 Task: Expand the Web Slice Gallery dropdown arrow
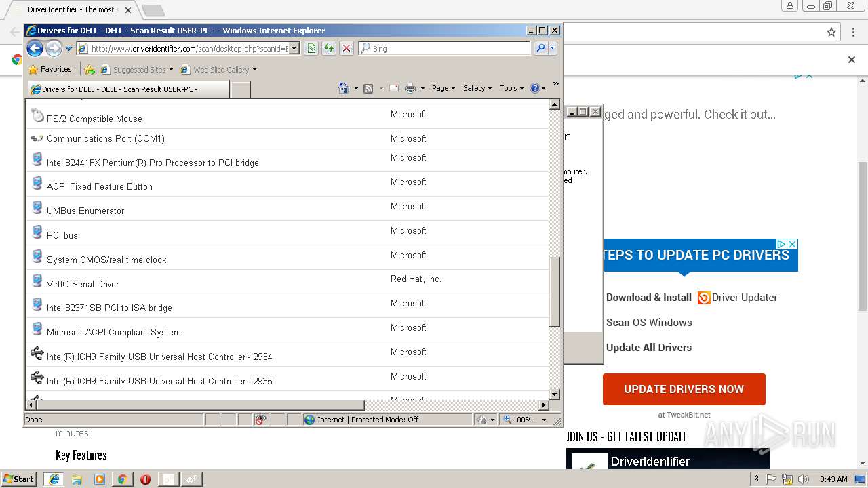[254, 69]
